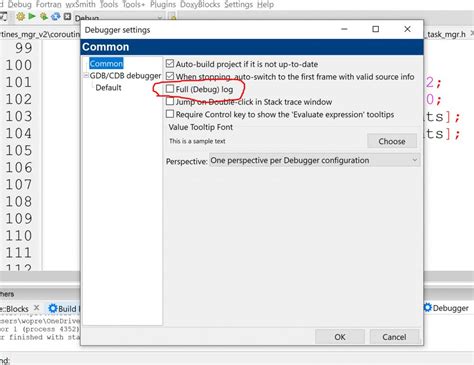Click Cancel in Debugger settings dialog
The width and height of the screenshot is (474, 365).
394,337
